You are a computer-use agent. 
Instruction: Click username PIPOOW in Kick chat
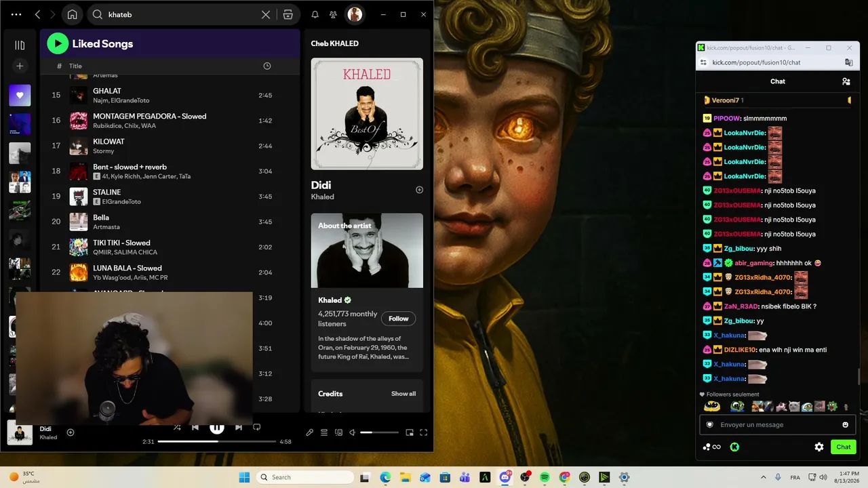pyautogui.click(x=726, y=118)
